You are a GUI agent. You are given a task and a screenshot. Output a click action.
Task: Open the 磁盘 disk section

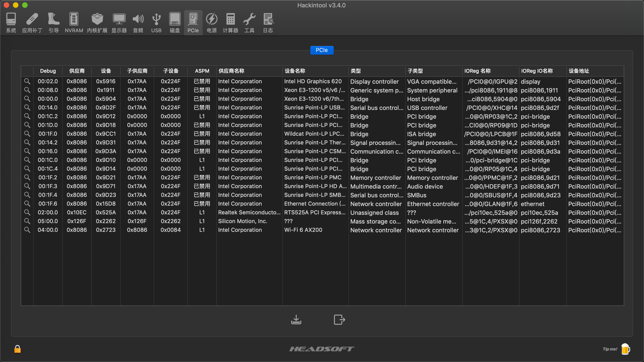click(x=175, y=23)
